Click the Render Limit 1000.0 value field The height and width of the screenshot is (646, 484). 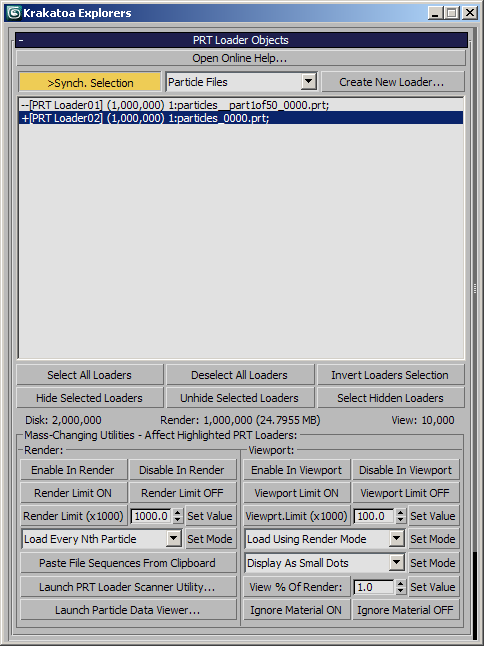click(151, 516)
